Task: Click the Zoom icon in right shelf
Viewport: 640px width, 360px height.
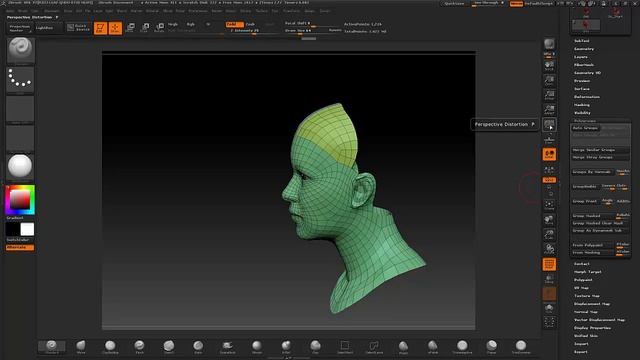Action: coord(549,81)
